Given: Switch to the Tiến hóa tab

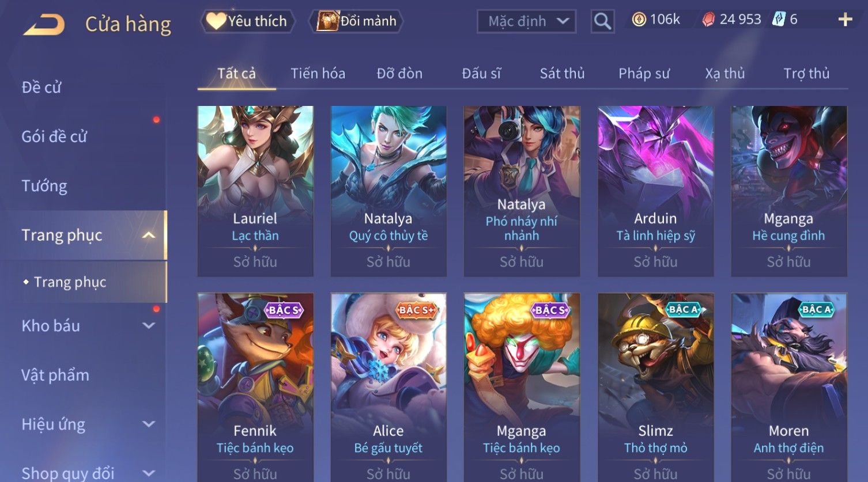Looking at the screenshot, I should [x=318, y=74].
